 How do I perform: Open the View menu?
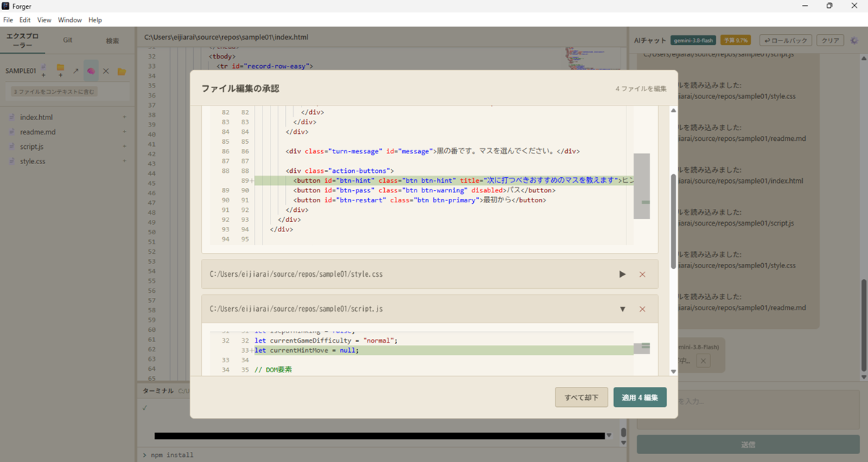click(44, 20)
